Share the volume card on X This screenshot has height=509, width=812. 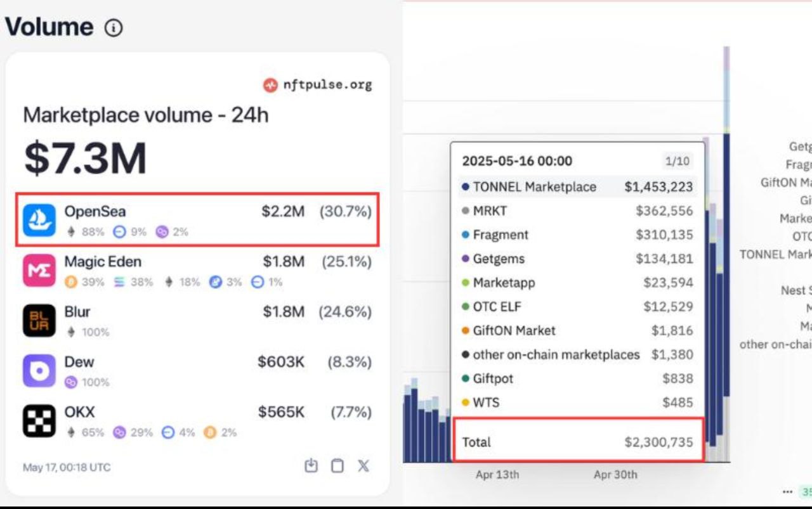(363, 466)
